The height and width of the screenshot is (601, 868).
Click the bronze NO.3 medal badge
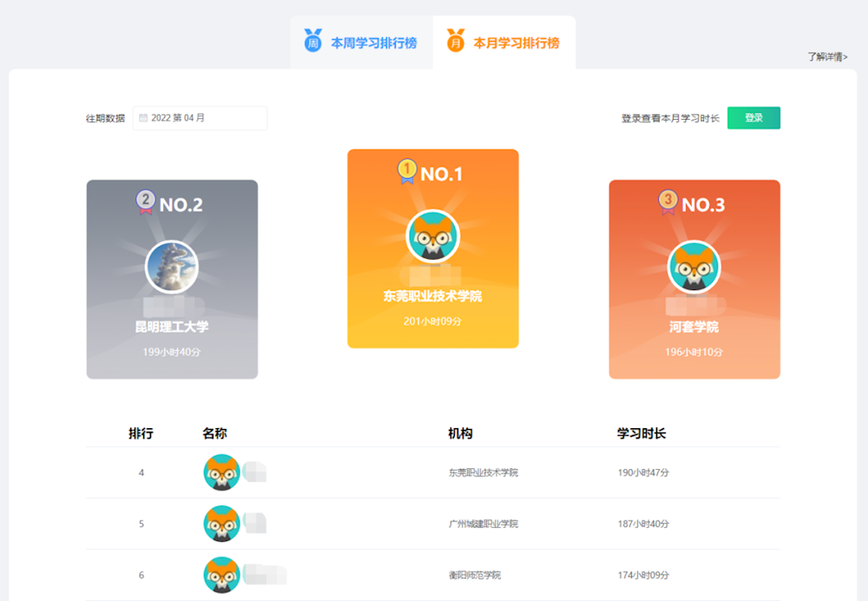tap(667, 201)
